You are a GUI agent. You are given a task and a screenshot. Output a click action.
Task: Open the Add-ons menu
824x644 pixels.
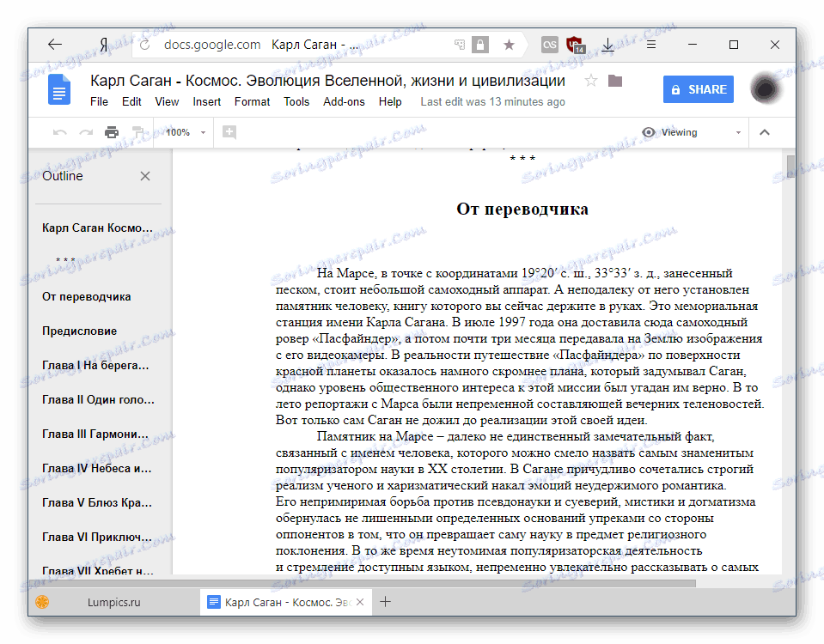[x=344, y=102]
